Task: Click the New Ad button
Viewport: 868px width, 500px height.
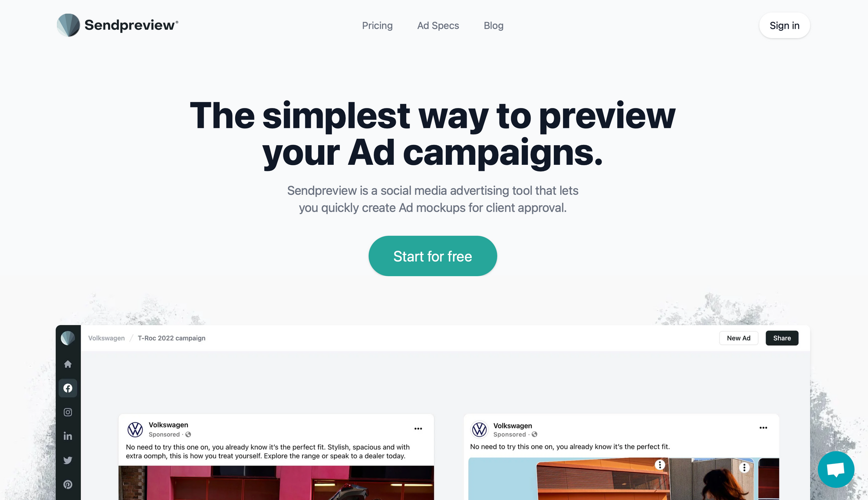Action: (x=739, y=338)
